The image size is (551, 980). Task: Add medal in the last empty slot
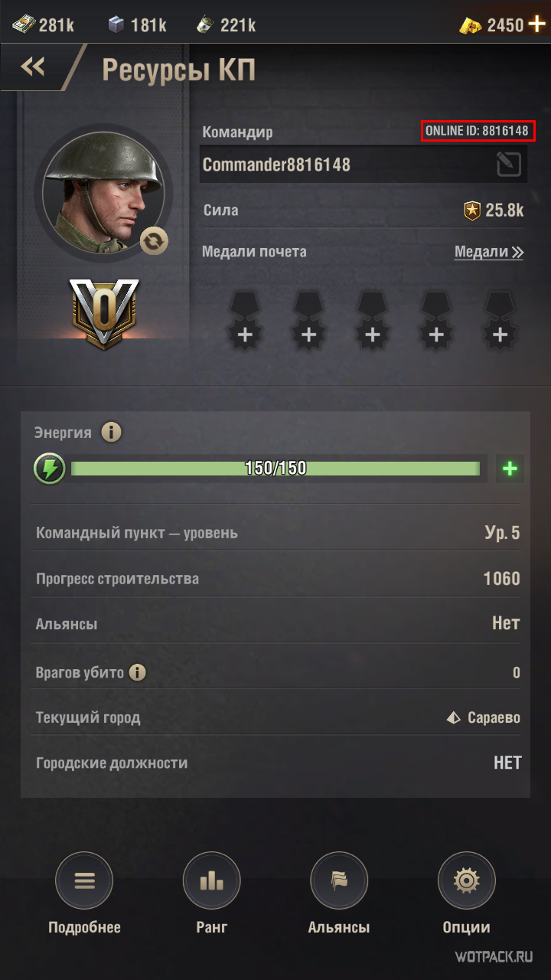click(x=500, y=321)
